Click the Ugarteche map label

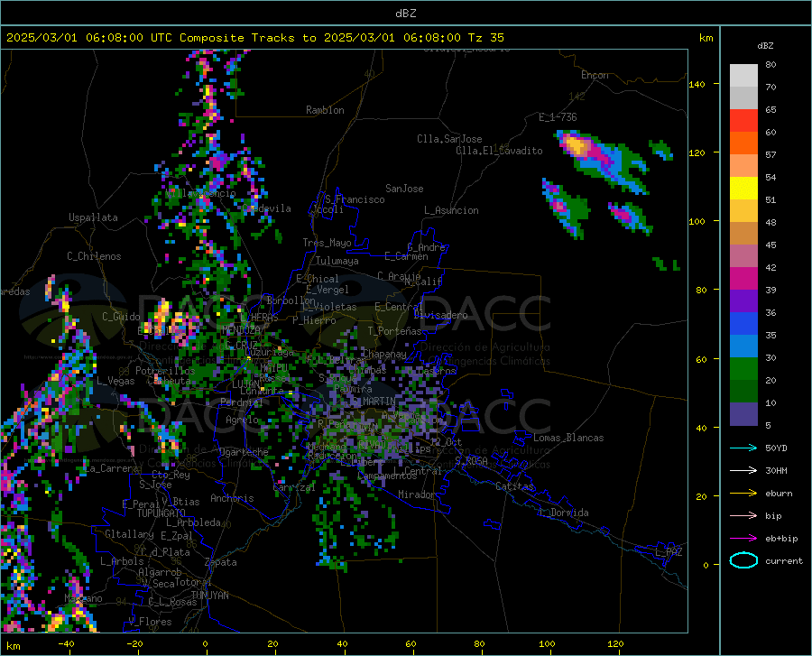coord(244,452)
